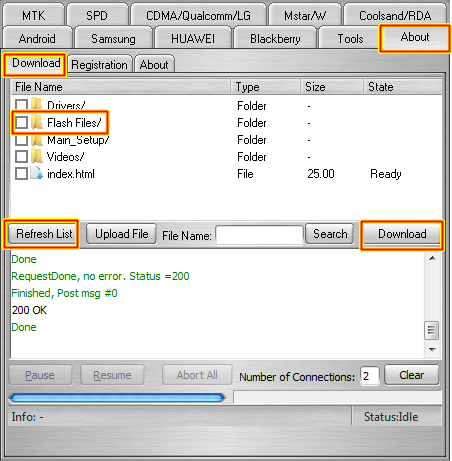Tick the Flash Files/ checkbox

click(x=21, y=122)
